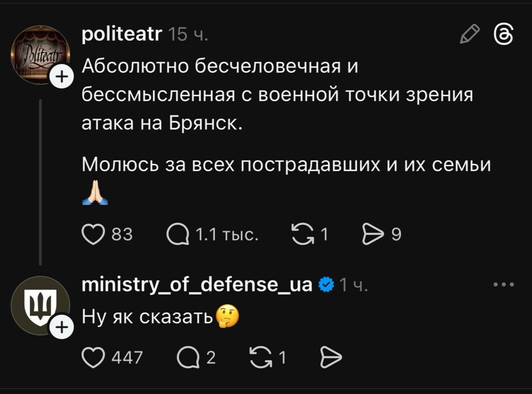Follow politeatr via the plus badge
The height and width of the screenshot is (394, 532).
(x=61, y=76)
